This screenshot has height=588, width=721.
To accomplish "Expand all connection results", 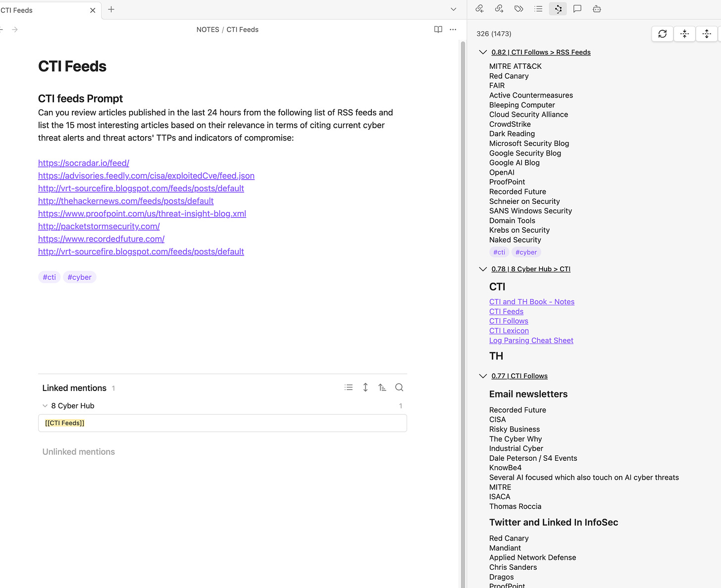I will (707, 34).
